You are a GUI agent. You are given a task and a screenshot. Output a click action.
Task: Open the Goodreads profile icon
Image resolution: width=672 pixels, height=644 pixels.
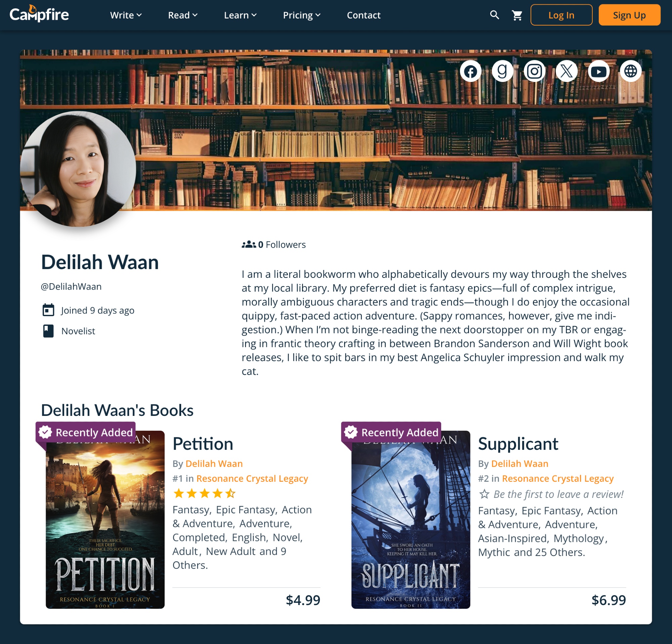point(502,71)
